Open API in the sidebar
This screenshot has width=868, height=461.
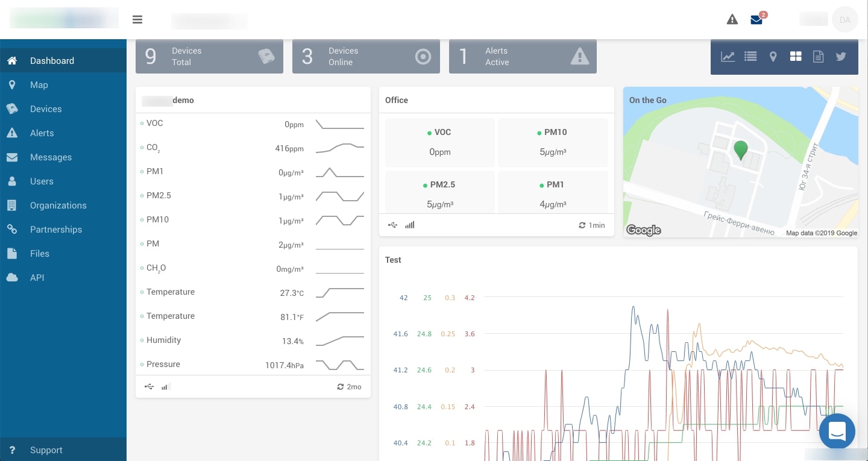[63, 278]
